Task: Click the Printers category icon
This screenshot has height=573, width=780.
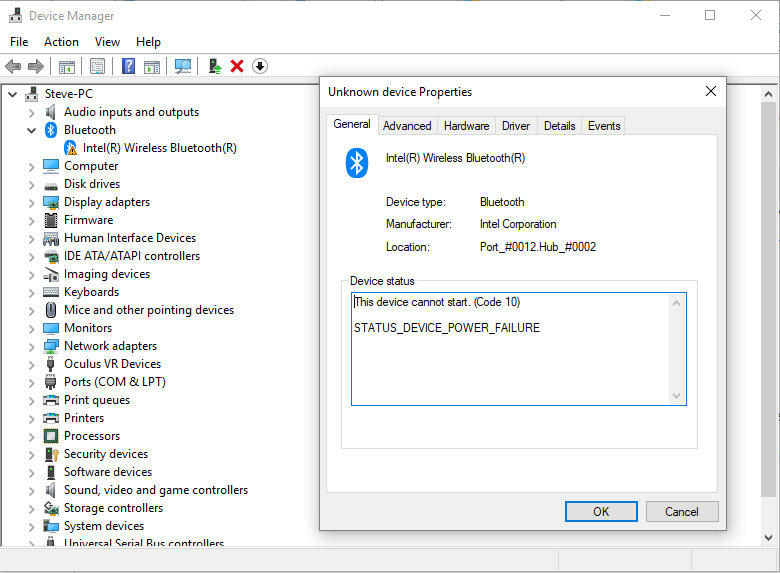Action: 51,418
